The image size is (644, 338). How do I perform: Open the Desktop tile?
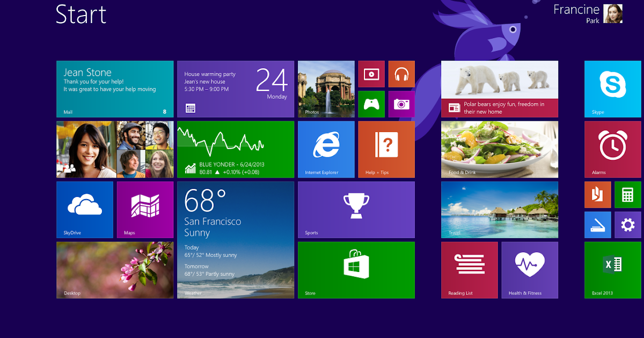[x=115, y=270]
